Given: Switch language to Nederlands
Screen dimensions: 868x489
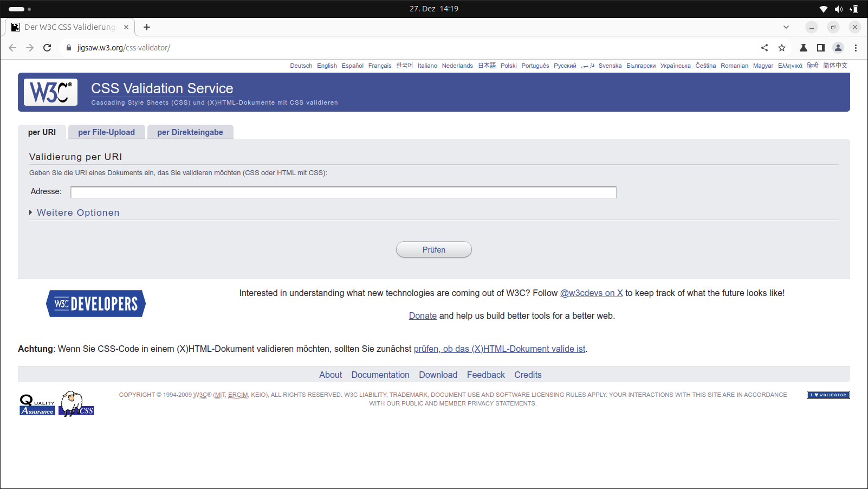Looking at the screenshot, I should pos(457,66).
